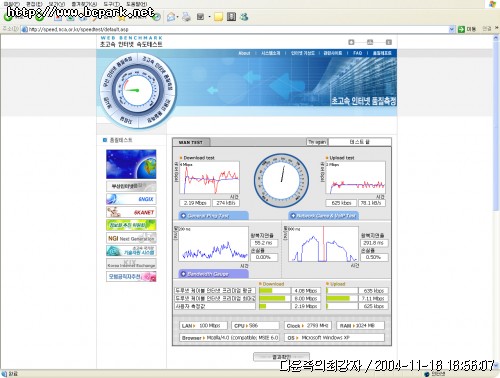Select the MAIN TEST tab
This screenshot has height=378, width=500.
click(x=191, y=142)
